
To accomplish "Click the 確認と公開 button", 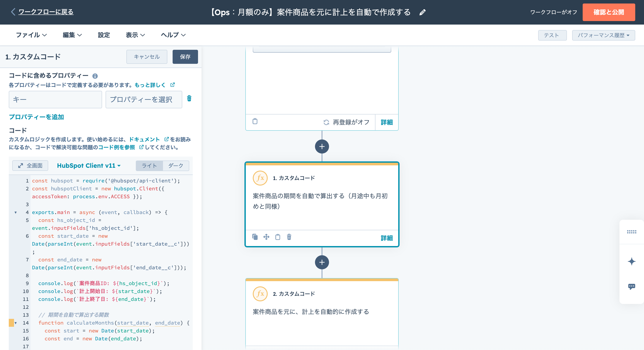I will (x=609, y=12).
